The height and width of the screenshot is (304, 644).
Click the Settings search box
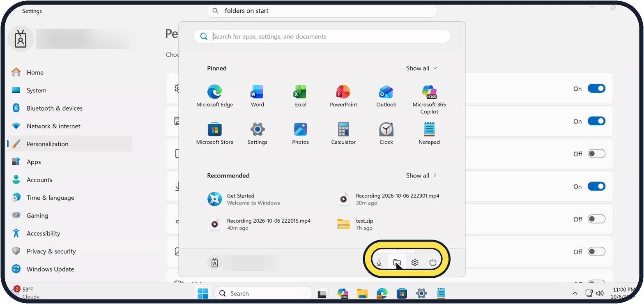point(322,11)
